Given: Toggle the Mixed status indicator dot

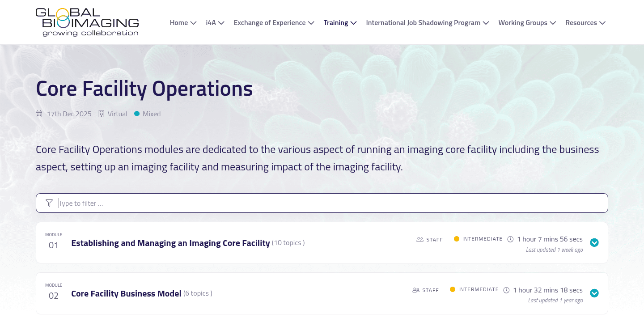Looking at the screenshot, I should [137, 114].
